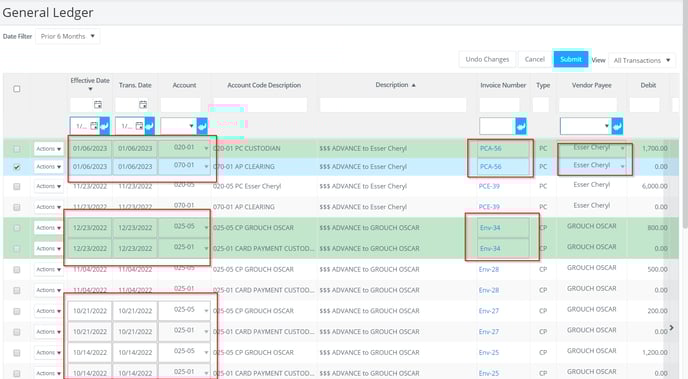This screenshot has width=688, height=379.
Task: Open calendar in Trans. Date filter box
Action: [x=143, y=104]
